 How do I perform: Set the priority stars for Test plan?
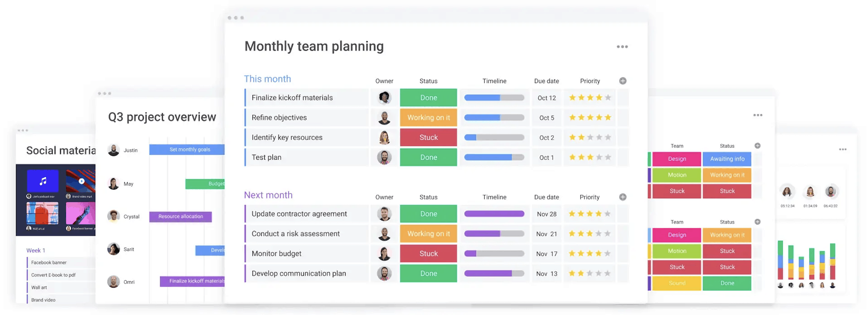pos(590,157)
